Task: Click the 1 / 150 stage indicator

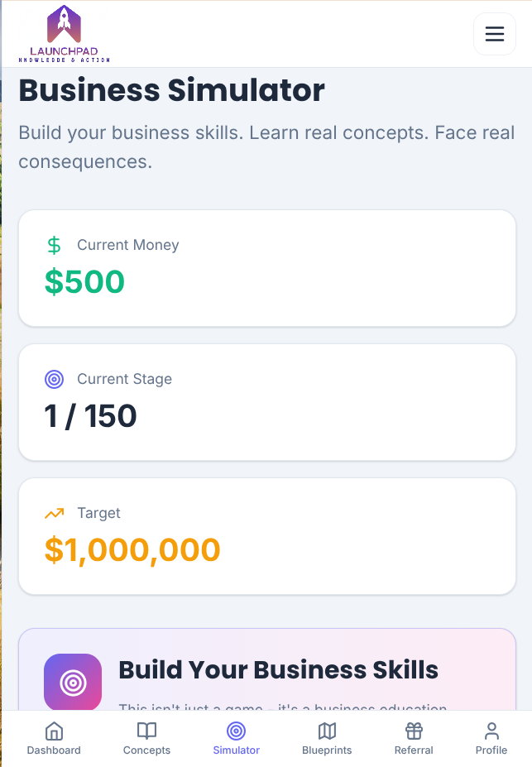Action: [x=89, y=415]
